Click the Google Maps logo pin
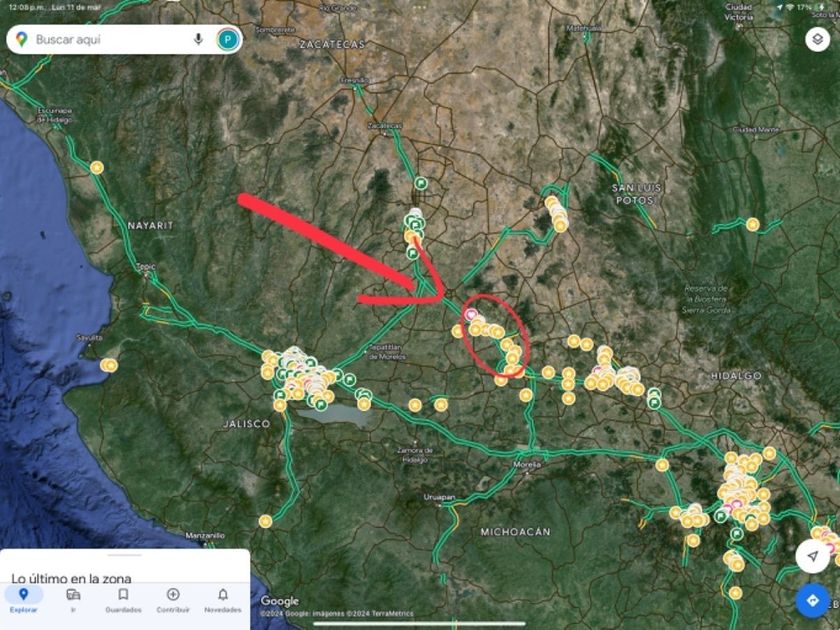Viewport: 840px width, 630px height. click(21, 39)
